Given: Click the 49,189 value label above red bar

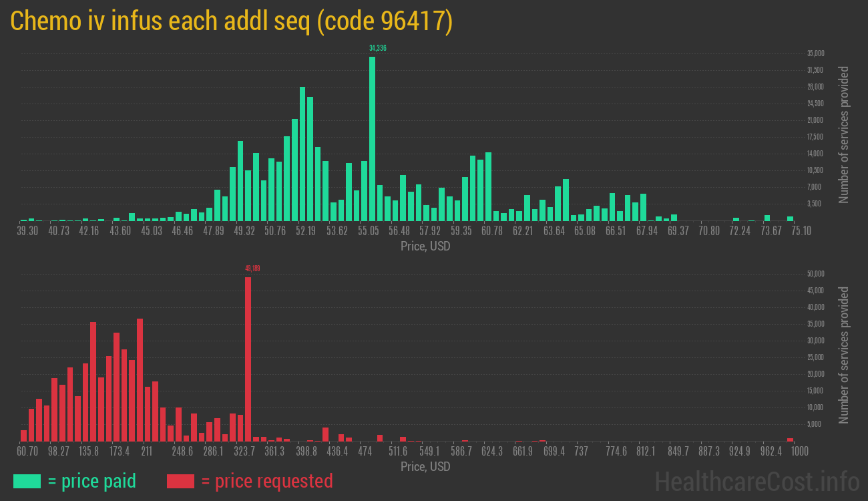Looking at the screenshot, I should click(x=252, y=269).
